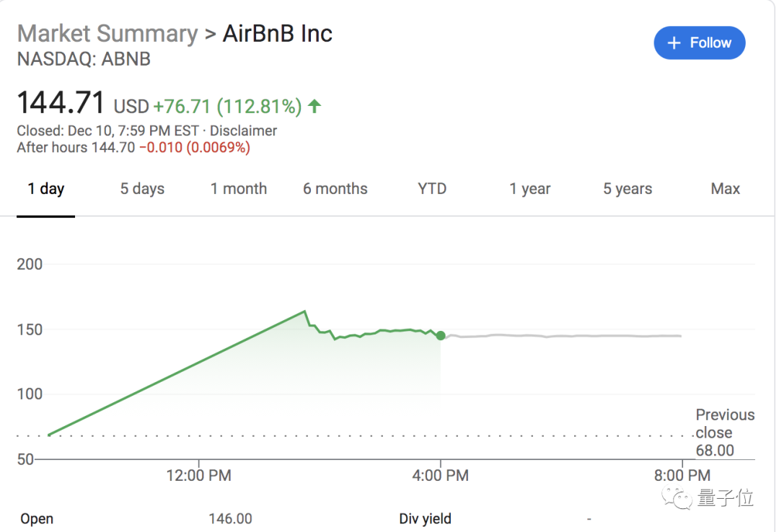Switch to the 1 year tab
Image resolution: width=779 pixels, height=532 pixels.
click(x=529, y=189)
